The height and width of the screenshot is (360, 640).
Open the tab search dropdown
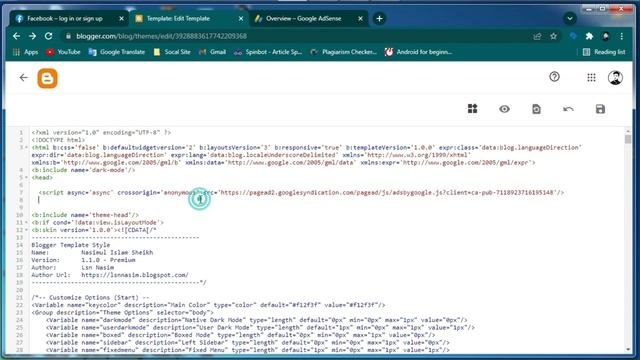[570, 19]
